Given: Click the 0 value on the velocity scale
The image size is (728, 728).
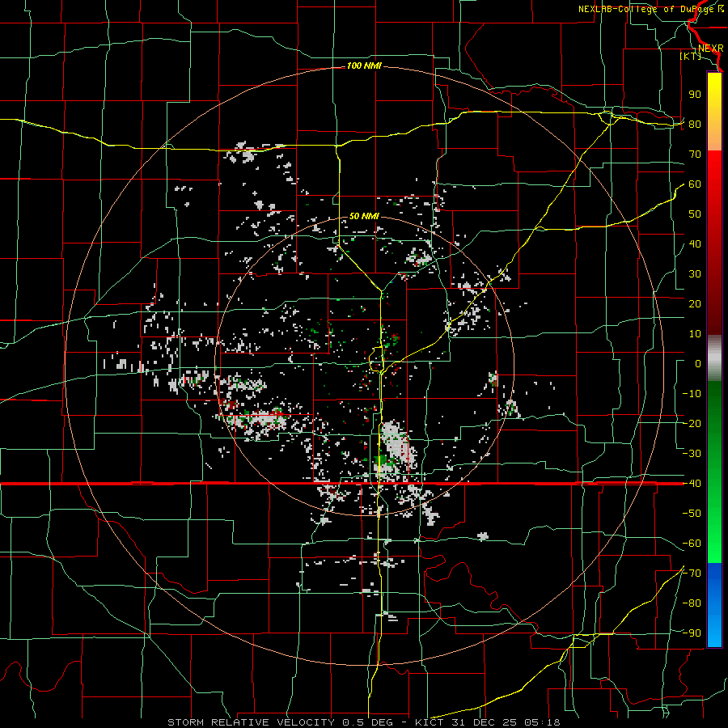Looking at the screenshot, I should 698,363.
